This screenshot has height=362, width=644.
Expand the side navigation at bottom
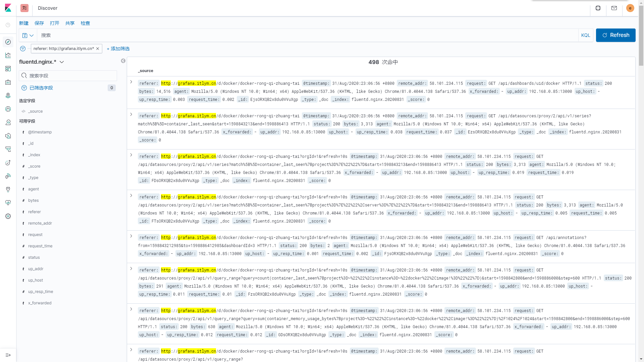tap(8, 355)
